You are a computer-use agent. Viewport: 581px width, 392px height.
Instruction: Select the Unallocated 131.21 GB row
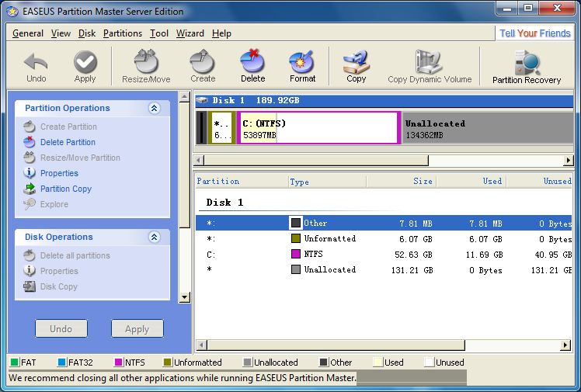[x=384, y=270]
